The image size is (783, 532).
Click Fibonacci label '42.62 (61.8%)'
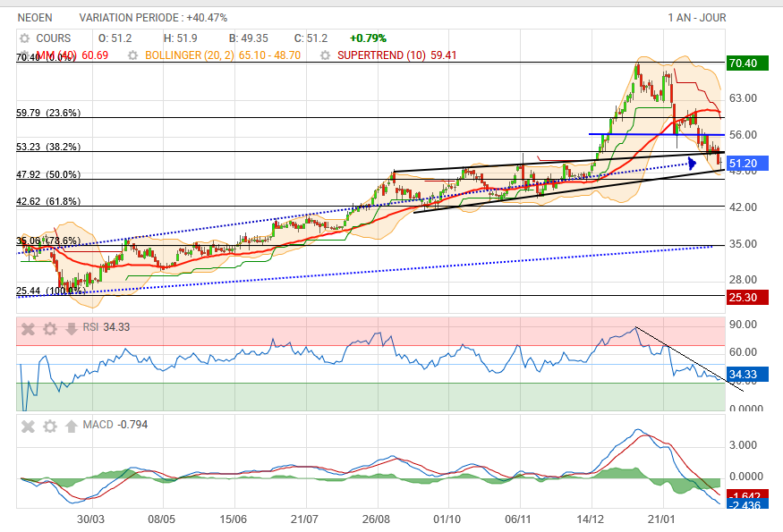(48, 201)
